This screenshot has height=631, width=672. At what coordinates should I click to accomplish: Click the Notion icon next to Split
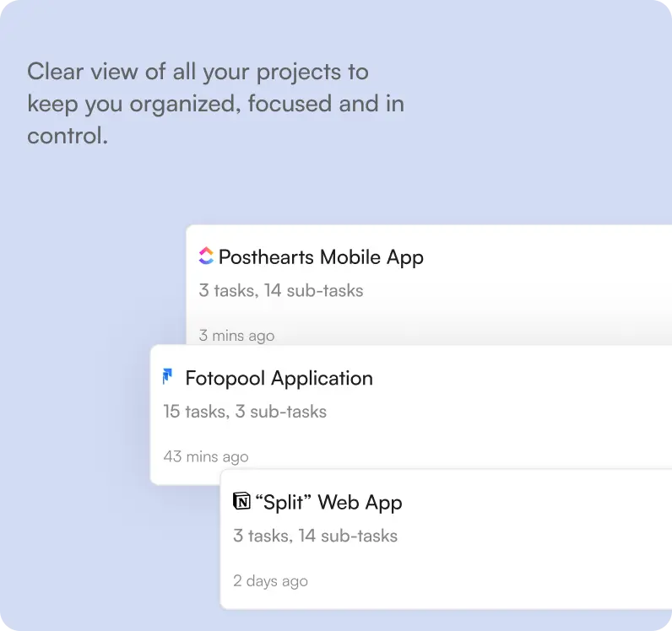(241, 502)
